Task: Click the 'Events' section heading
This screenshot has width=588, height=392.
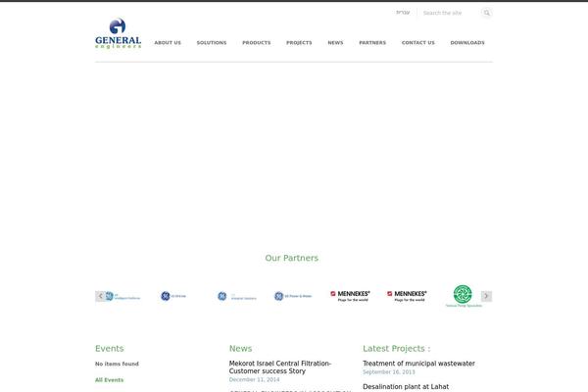Action: pyautogui.click(x=109, y=349)
